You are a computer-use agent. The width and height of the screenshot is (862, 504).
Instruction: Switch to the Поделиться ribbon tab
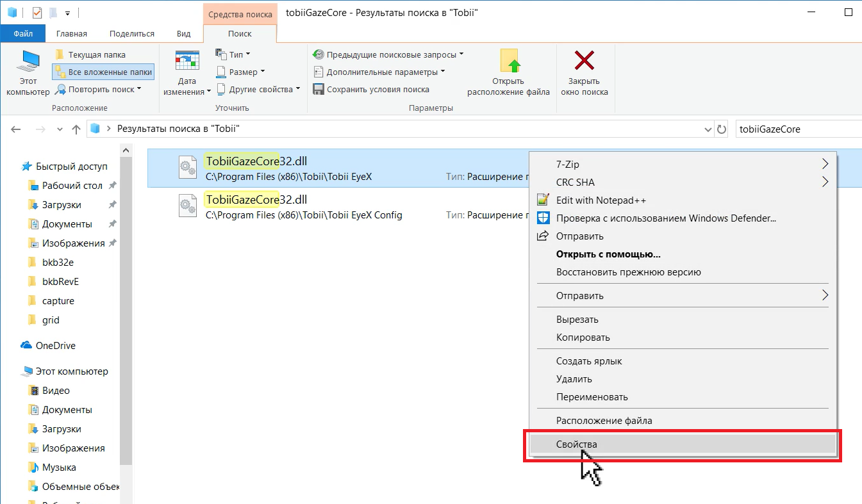click(132, 34)
